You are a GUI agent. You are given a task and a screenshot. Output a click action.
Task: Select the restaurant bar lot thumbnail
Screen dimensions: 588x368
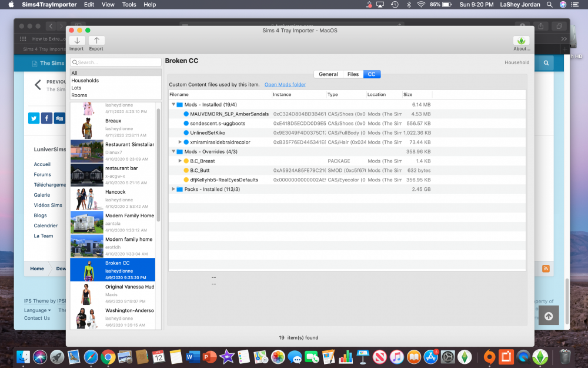tap(86, 175)
